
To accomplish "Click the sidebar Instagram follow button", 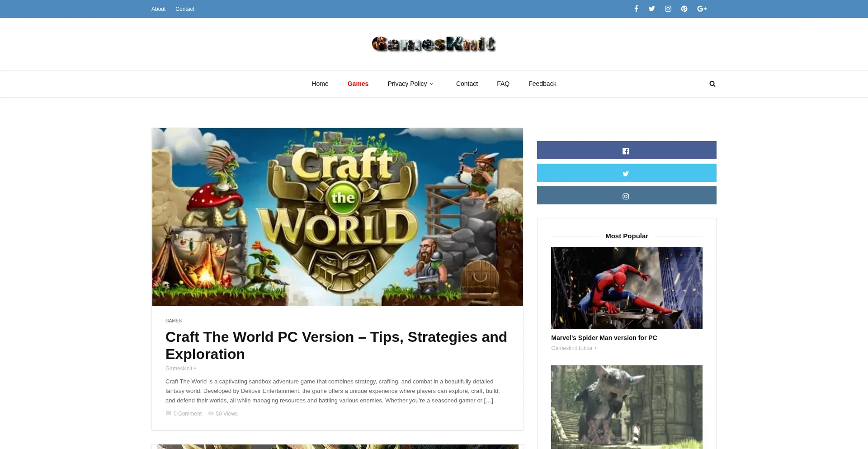I will [x=627, y=195].
